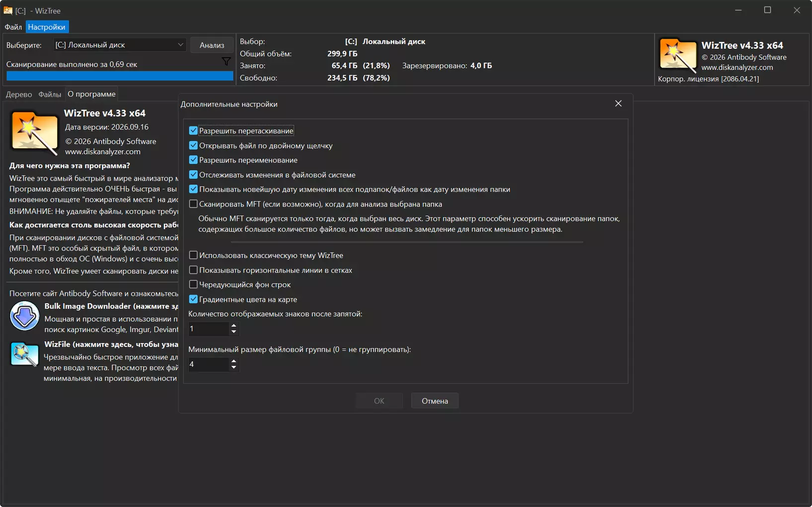
Task: Click the filter funnel icon
Action: click(226, 62)
